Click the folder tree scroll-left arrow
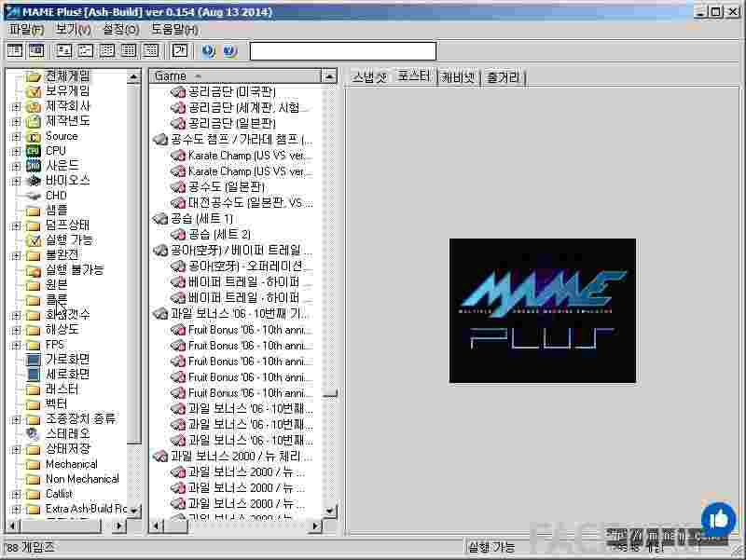This screenshot has width=746, height=560. 12,526
